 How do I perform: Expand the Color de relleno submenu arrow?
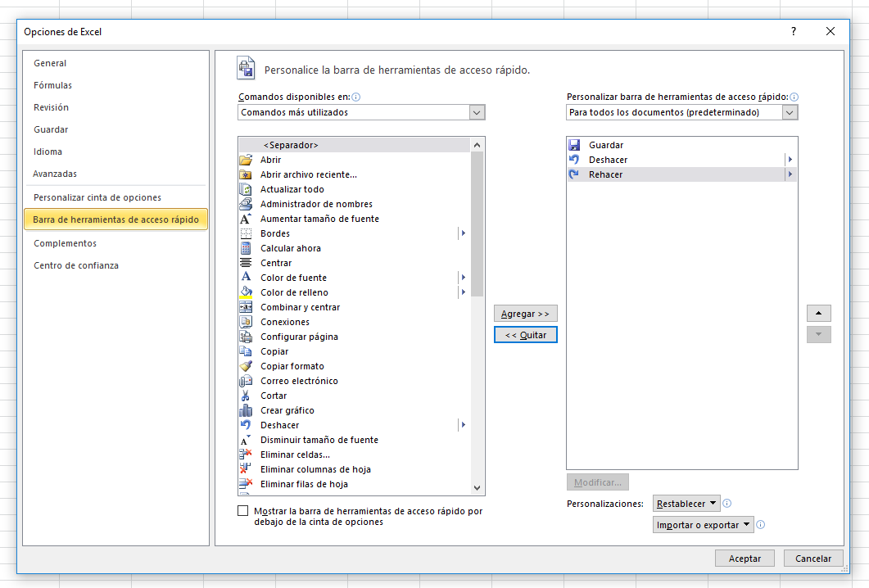coord(463,292)
